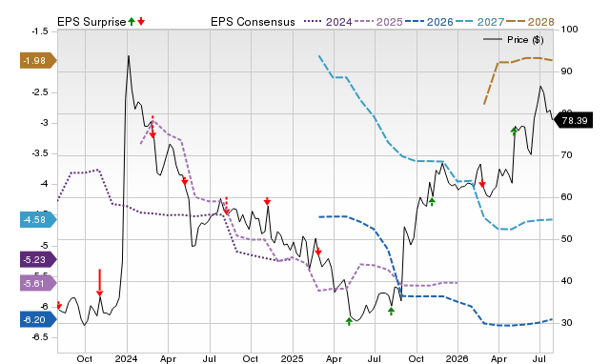This screenshot has width=610, height=364.
Task: Click the dark purple -5.23 value tag
Action: (x=38, y=259)
